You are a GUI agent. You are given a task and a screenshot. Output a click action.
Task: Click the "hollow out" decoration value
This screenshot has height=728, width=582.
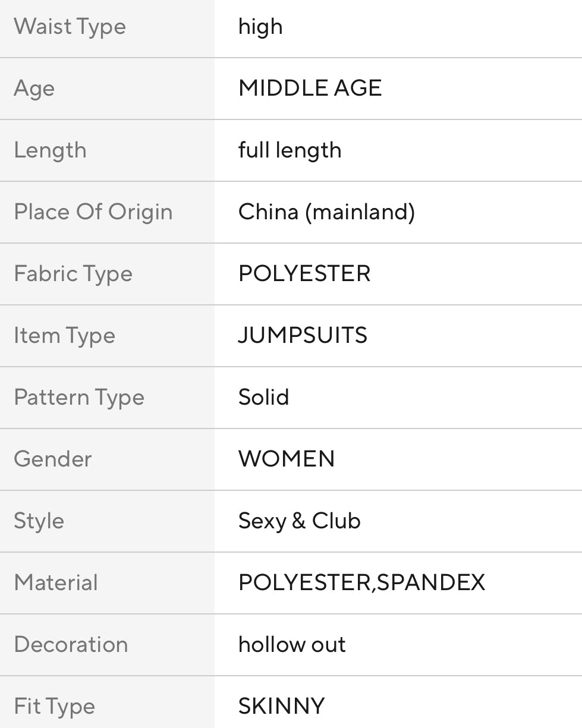coord(292,645)
